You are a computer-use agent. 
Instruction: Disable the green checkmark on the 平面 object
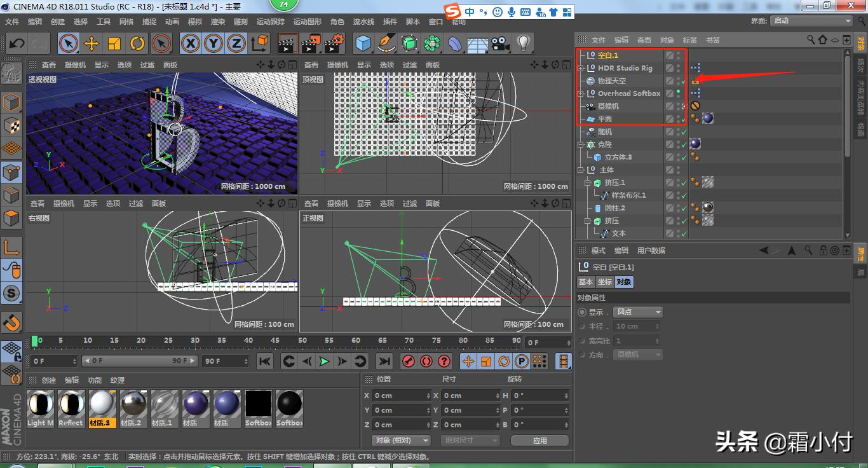[x=684, y=118]
